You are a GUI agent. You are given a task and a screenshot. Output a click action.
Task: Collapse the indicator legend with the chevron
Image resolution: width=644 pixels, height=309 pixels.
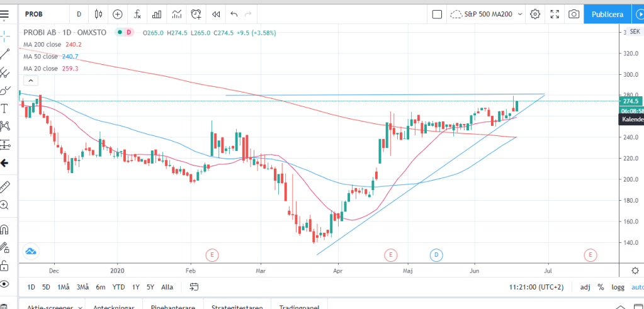30,80
